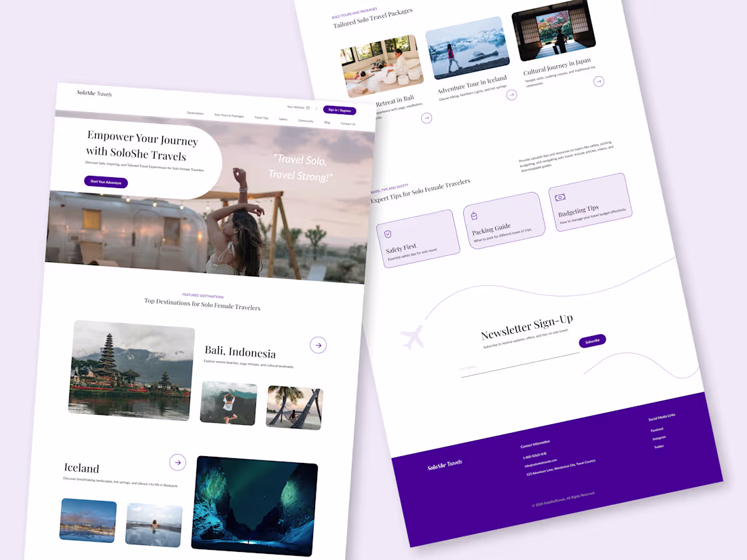Click the Sign In / Register button
747x560 pixels.
(340, 111)
